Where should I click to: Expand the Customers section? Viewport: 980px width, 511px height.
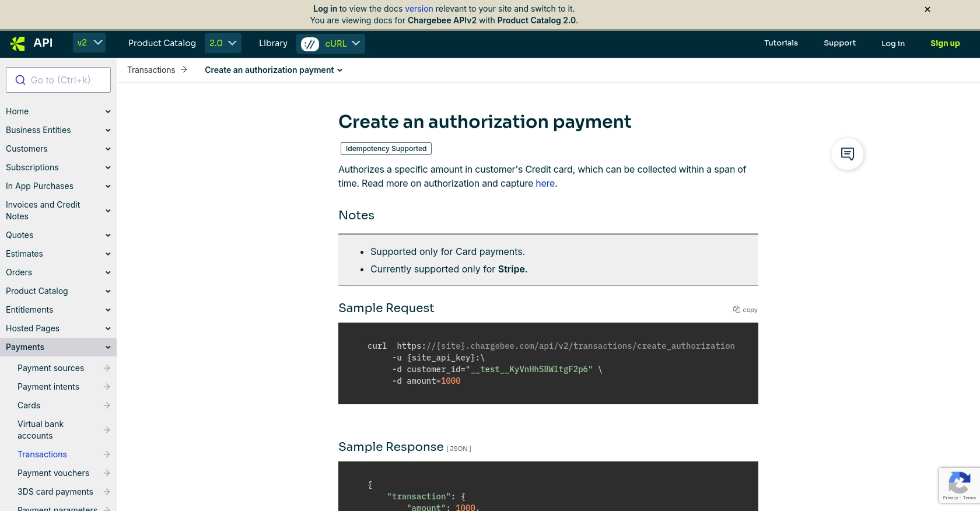[x=108, y=149]
